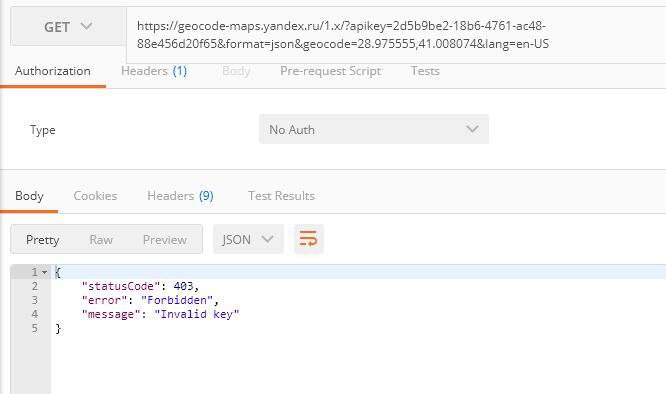Image resolution: width=666 pixels, height=394 pixels.
Task: Open the request Headers (1) tab
Action: point(154,71)
